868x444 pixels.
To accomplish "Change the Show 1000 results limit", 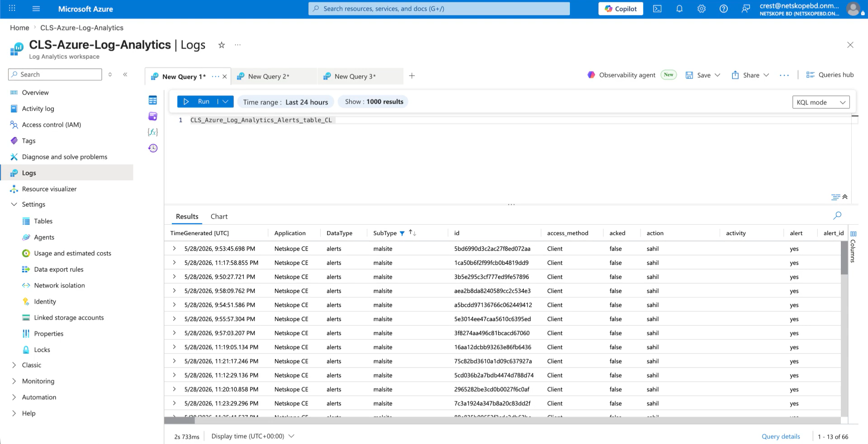I will click(x=374, y=102).
